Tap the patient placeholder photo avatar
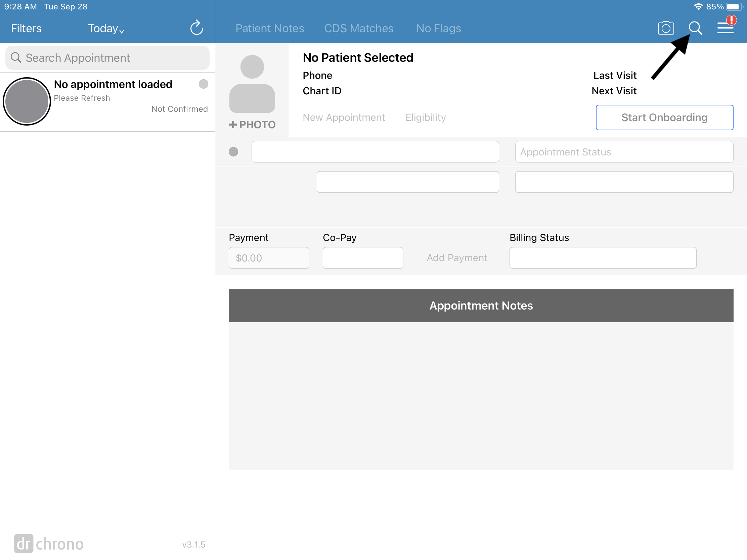747x560 pixels. 252,84
